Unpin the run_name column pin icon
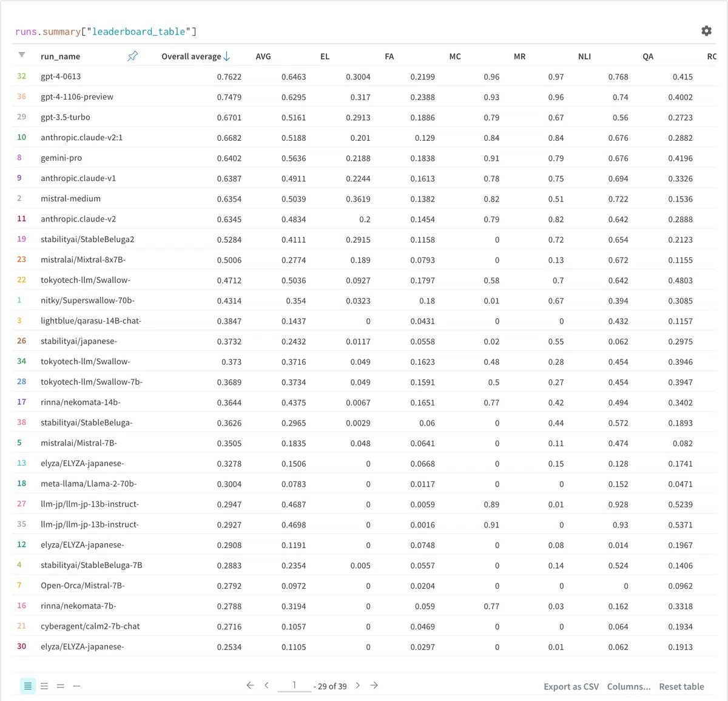Viewport: 728px width, 701px height. point(133,56)
